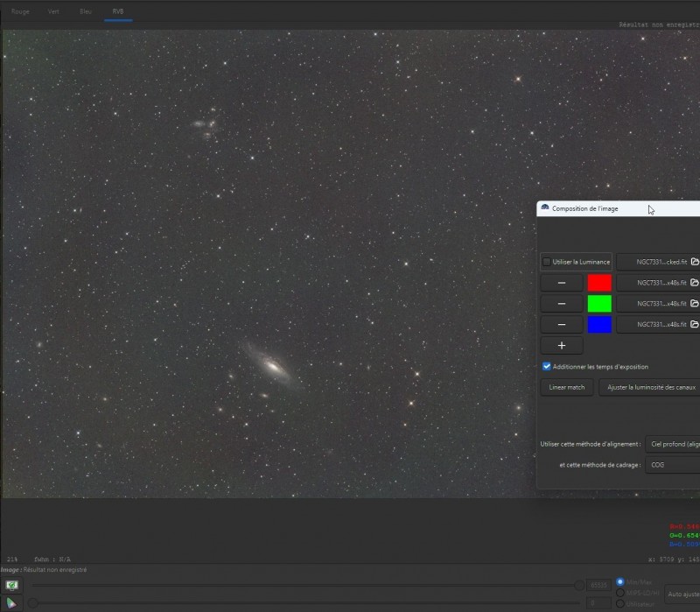
Task: Pick the red layer color swatch
Action: 599,283
